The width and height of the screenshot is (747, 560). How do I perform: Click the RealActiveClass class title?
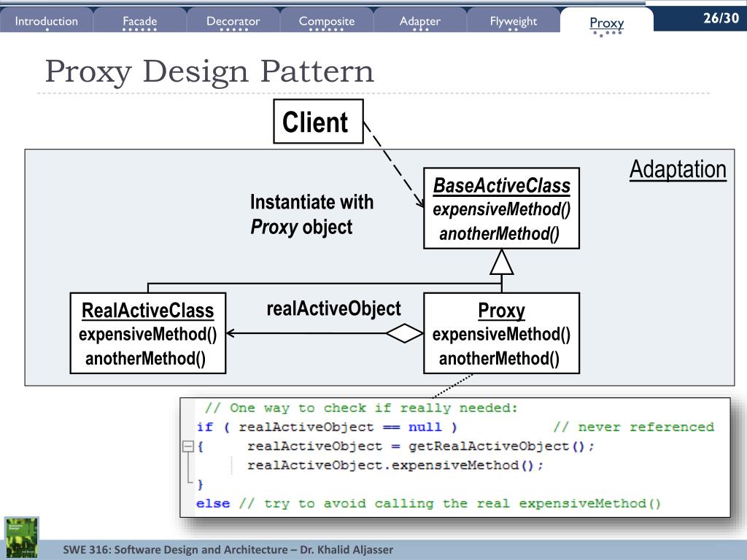point(147,311)
